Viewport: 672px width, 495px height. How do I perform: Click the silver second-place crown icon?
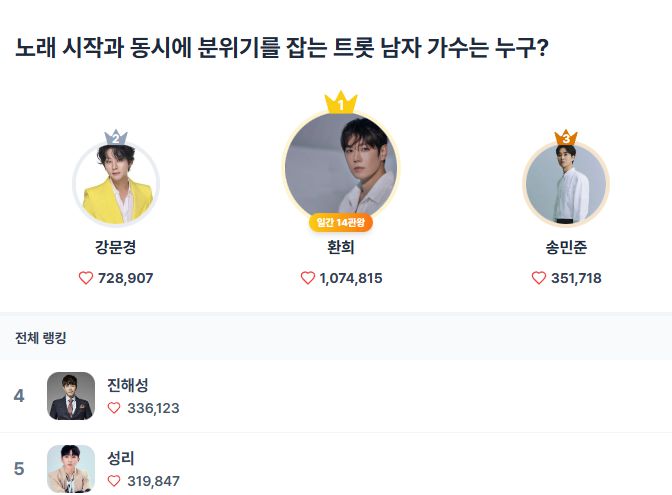pos(116,138)
